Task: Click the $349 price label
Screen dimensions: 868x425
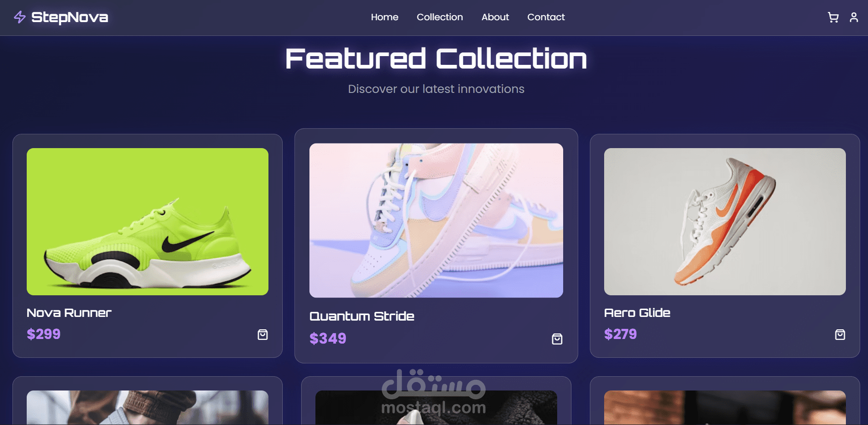Action: point(328,339)
